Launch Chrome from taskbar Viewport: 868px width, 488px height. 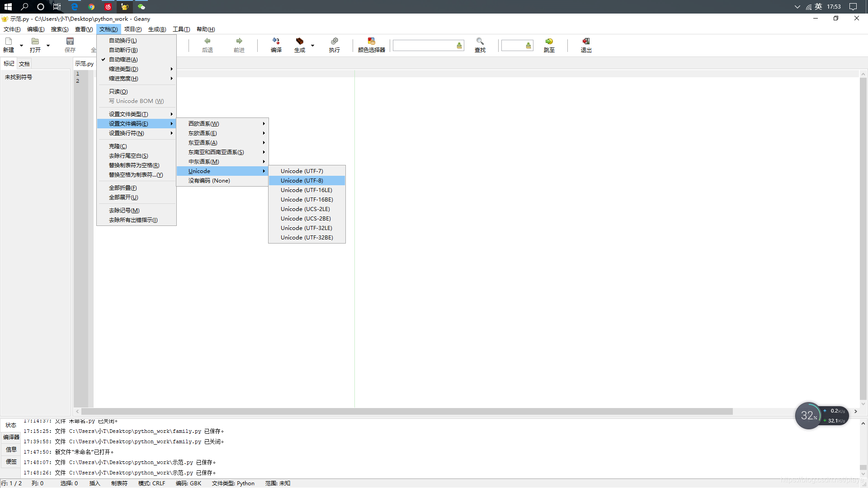(x=91, y=7)
